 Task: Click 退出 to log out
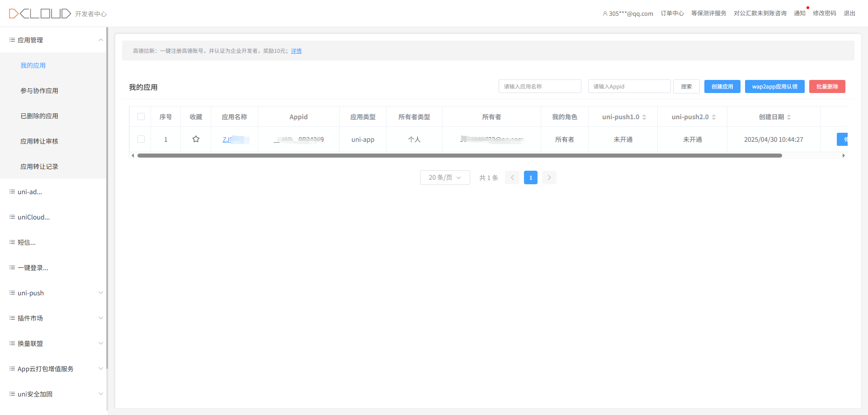[x=849, y=14]
